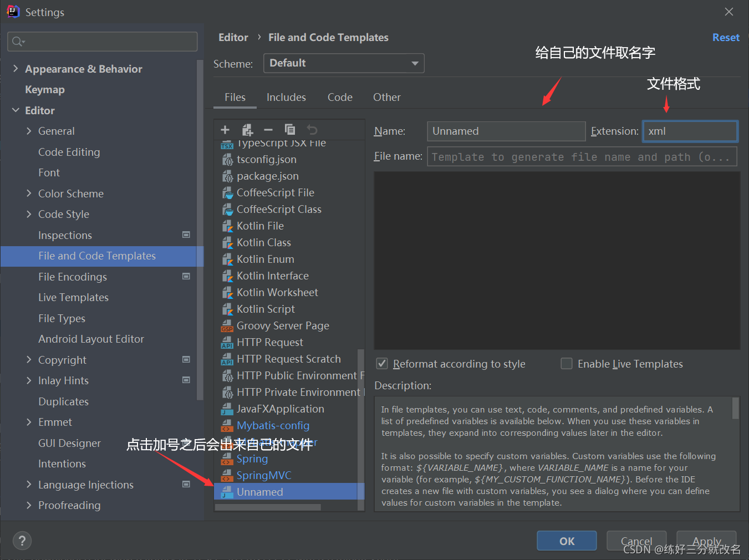Viewport: 749px width, 560px height.
Task: Click the SpringMVC template icon
Action: (x=227, y=476)
